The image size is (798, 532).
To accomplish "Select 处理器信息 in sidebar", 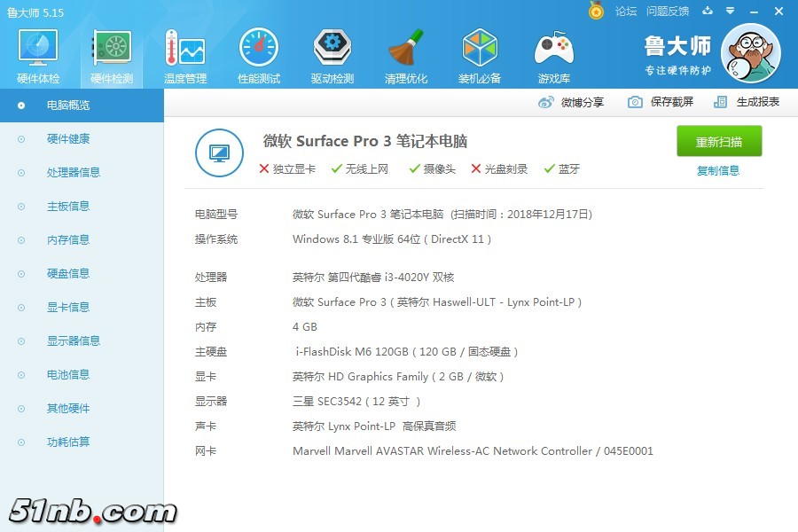I will [x=73, y=173].
